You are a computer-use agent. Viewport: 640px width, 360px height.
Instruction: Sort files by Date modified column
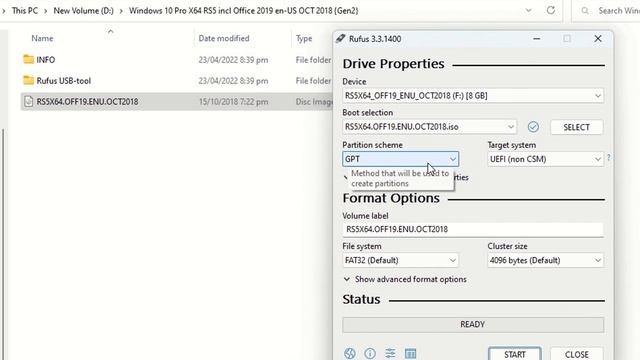224,38
